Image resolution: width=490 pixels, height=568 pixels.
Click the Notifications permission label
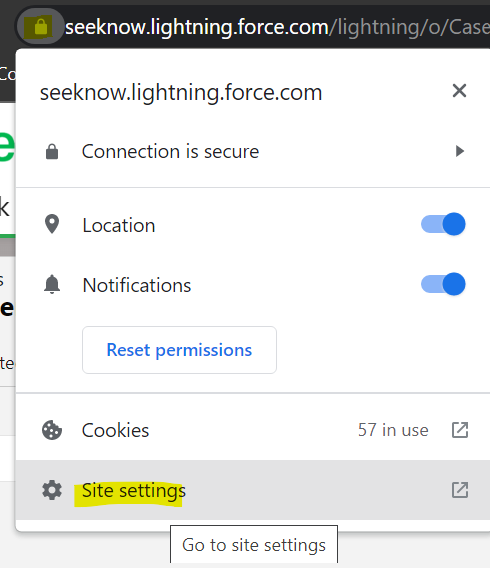click(x=137, y=285)
